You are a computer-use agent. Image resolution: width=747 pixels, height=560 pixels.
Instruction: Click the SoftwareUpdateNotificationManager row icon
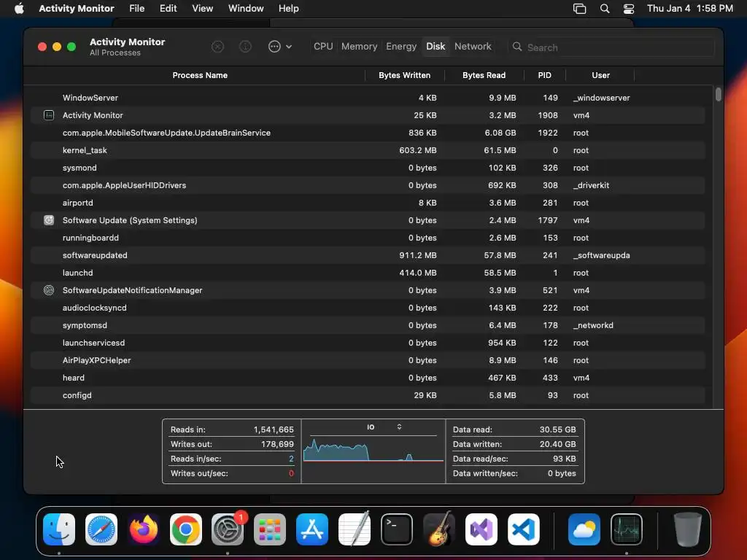tap(49, 290)
